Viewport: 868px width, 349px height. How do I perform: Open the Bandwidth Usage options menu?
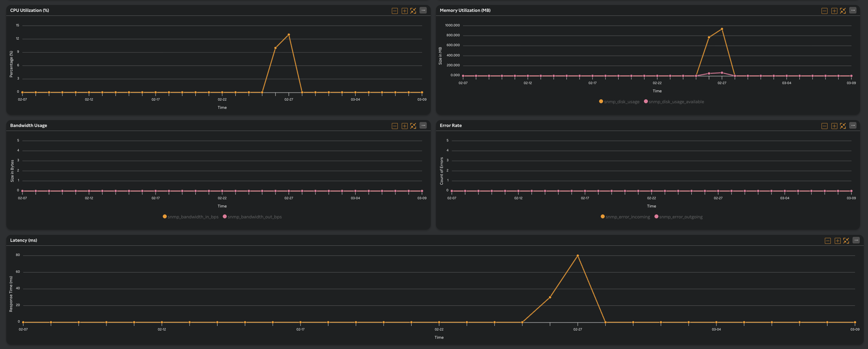click(423, 125)
